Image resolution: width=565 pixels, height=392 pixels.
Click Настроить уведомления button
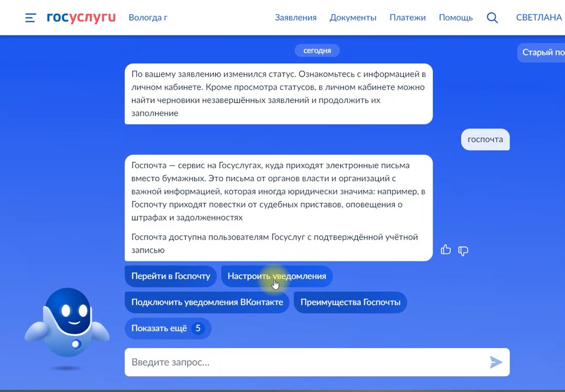pos(277,276)
